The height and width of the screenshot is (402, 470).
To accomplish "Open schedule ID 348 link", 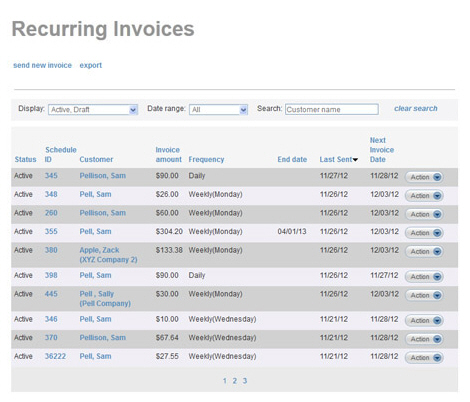I will [x=51, y=194].
